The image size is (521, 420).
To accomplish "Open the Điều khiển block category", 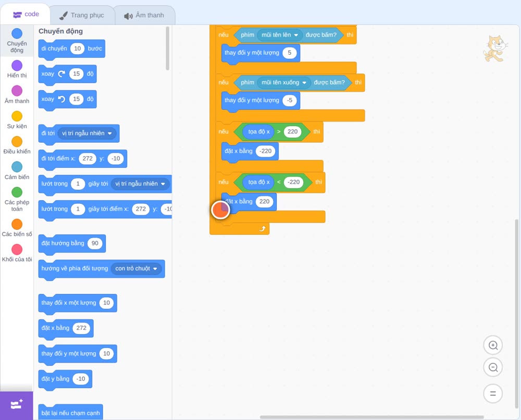I will (17, 145).
